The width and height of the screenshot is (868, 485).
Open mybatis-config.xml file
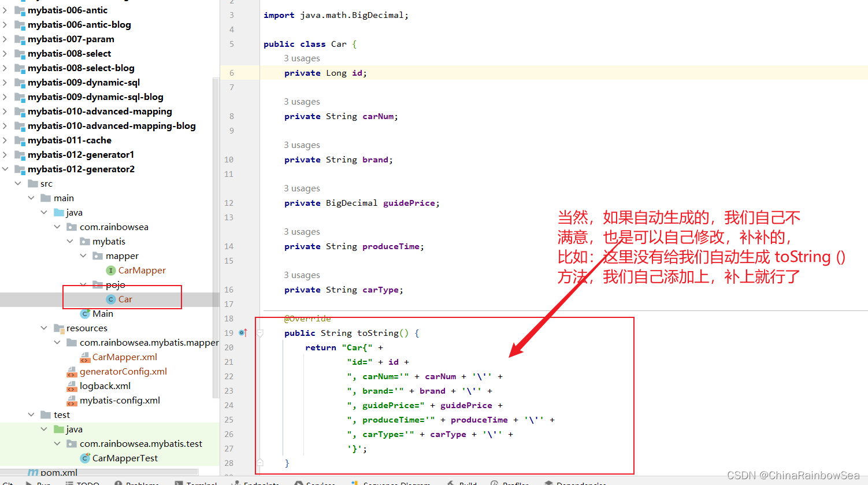120,401
